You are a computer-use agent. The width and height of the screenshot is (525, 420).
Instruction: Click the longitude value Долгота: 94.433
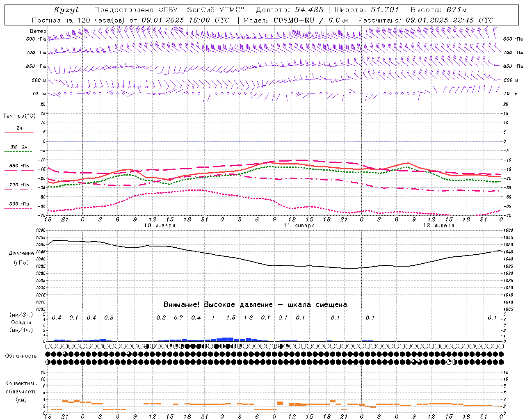[x=290, y=10]
